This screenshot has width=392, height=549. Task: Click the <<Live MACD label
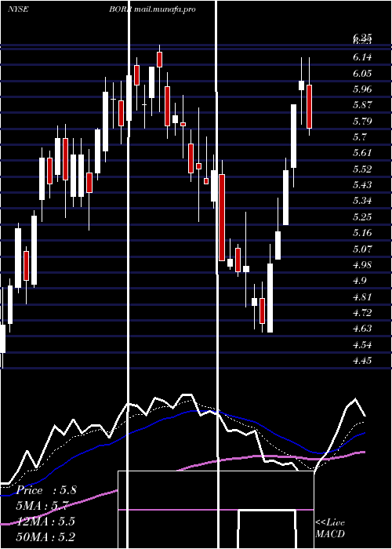[330, 529]
